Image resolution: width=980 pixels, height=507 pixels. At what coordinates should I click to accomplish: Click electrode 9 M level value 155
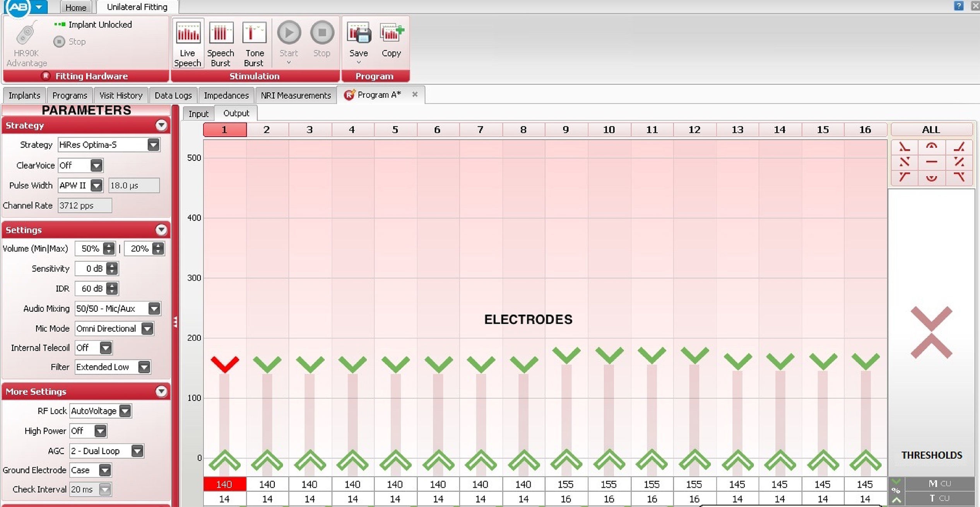566,484
